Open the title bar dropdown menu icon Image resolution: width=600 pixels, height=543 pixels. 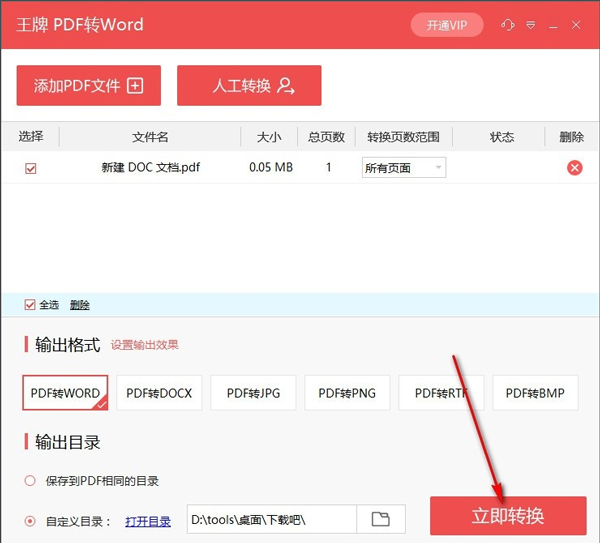(530, 25)
